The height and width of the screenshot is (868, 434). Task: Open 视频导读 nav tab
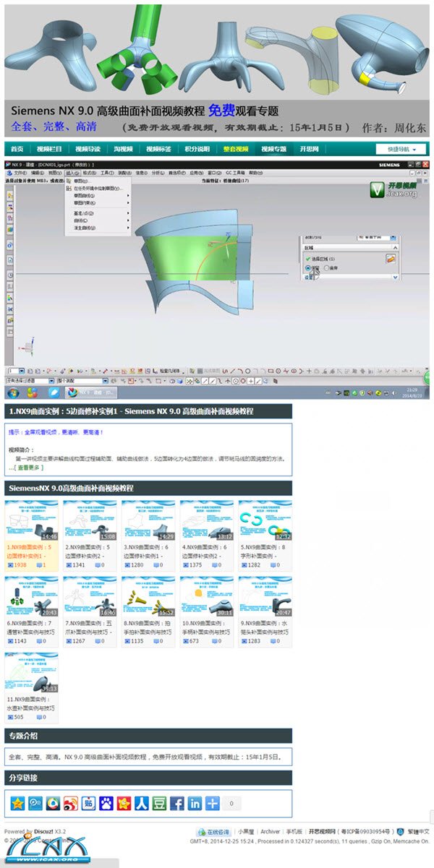pyautogui.click(x=88, y=149)
